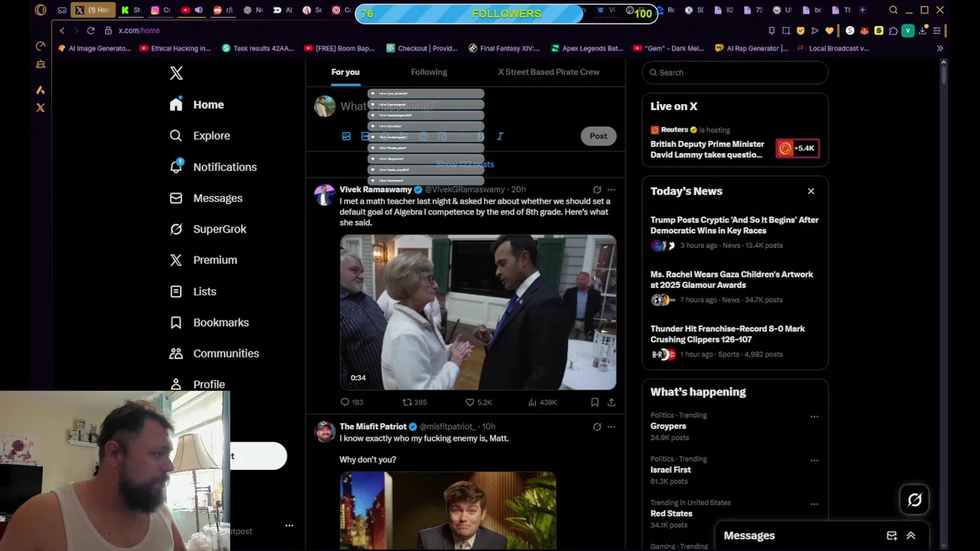Viewport: 980px width, 551px height.
Task: Reload the page in browser toolbar
Action: [90, 31]
